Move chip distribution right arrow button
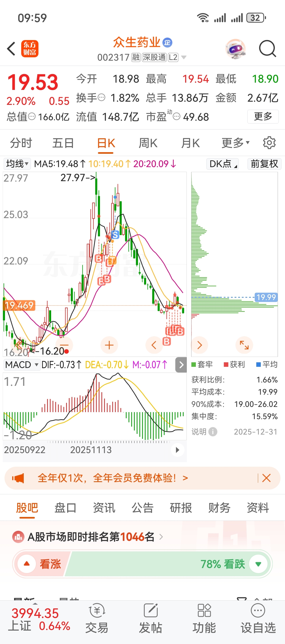This screenshot has width=285, height=644. coord(199,345)
